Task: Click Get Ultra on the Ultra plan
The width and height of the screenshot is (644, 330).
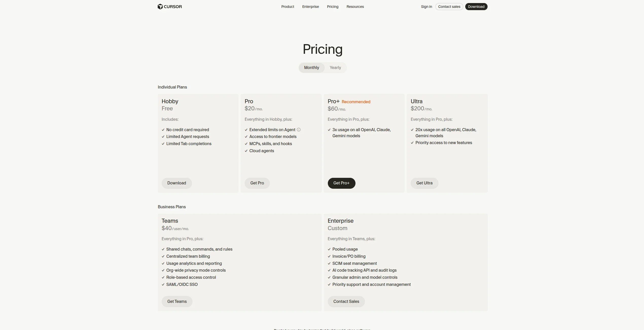Action: [x=424, y=183]
